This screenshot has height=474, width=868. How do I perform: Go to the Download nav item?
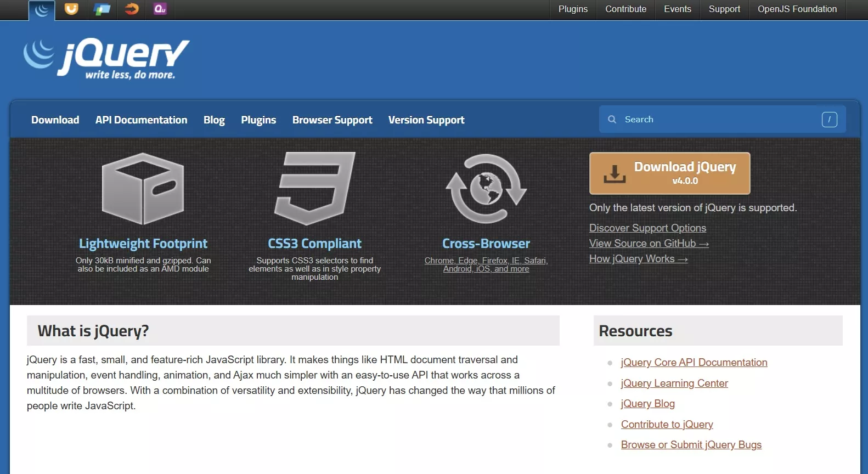tap(55, 120)
